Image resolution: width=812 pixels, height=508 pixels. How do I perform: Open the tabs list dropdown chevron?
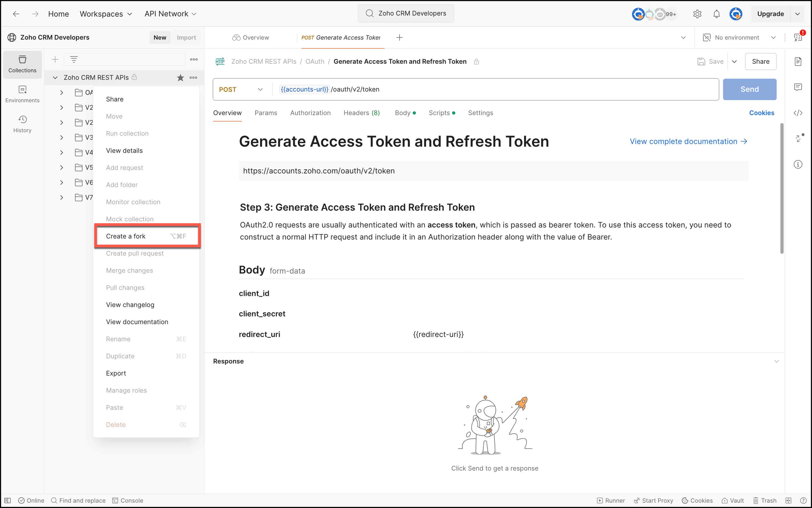click(683, 38)
